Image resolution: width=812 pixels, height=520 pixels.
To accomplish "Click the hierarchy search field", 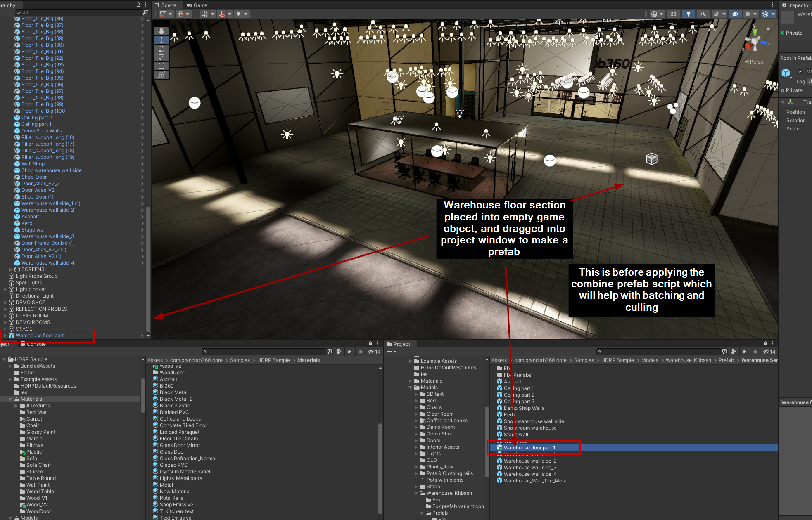I will pyautogui.click(x=78, y=13).
